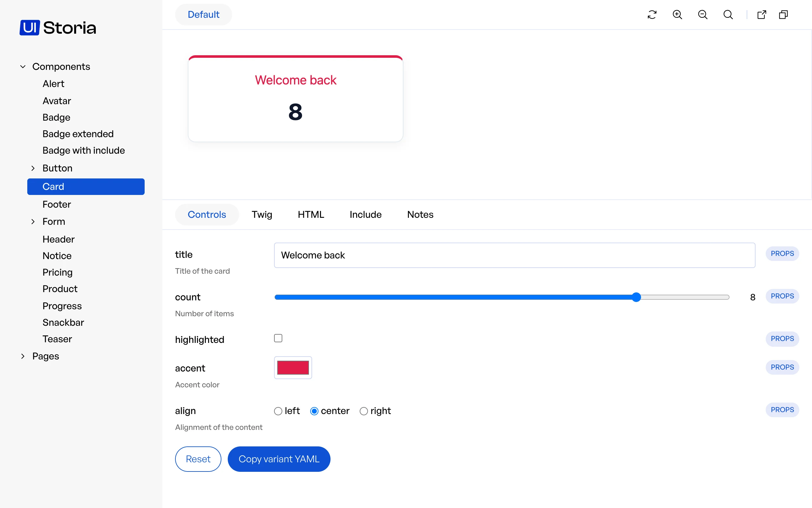
Task: Expand the Pages tree section
Action: [23, 356]
